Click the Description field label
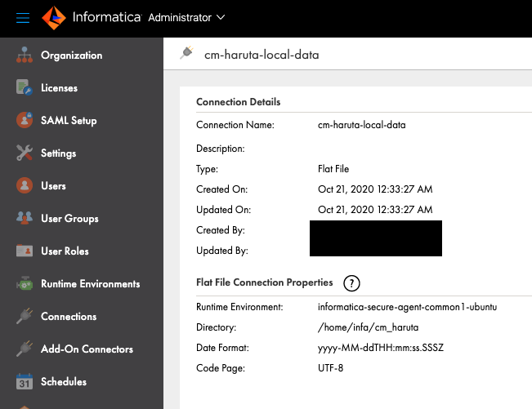The width and height of the screenshot is (532, 409). pos(221,149)
